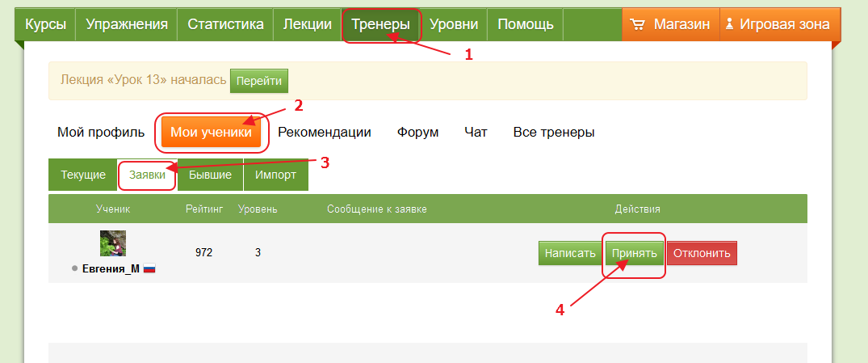The image size is (868, 363).
Task: Enter Игровая зона with the pawn icon
Action: tap(778, 24)
